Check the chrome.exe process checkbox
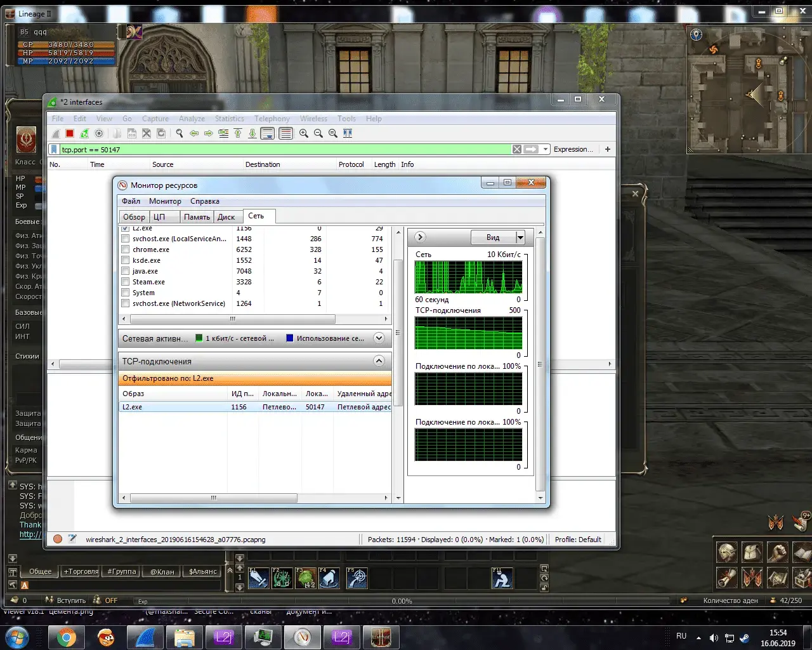Image resolution: width=812 pixels, height=650 pixels. (125, 249)
